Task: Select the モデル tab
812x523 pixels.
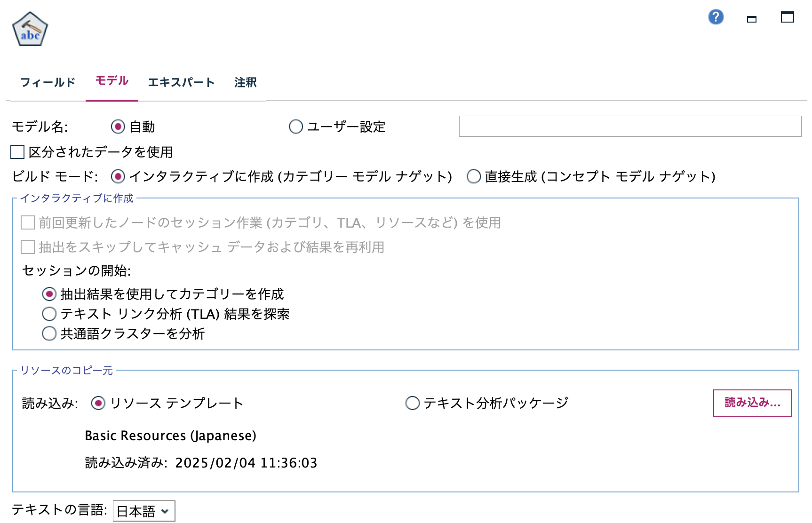Action: [111, 81]
